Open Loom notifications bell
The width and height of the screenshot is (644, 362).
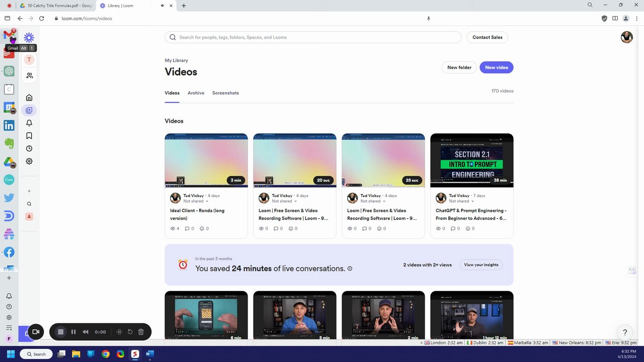(x=29, y=123)
